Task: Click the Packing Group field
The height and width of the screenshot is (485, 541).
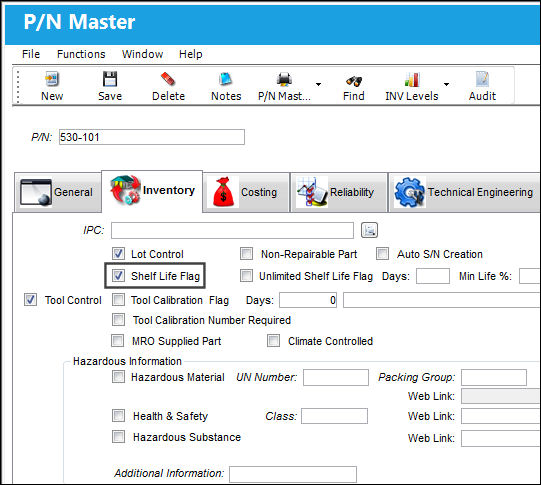Action: pos(494,377)
